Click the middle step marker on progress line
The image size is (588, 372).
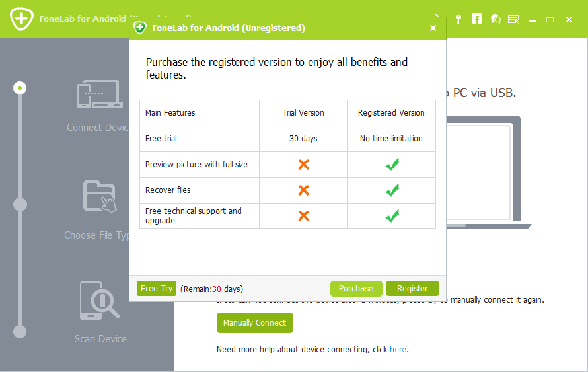pos(20,205)
